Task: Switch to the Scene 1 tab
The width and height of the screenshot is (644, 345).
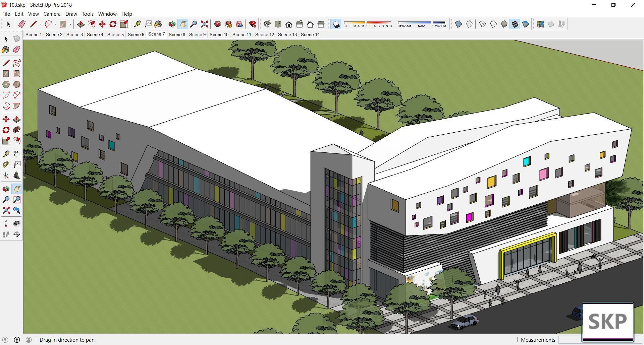Action: (x=34, y=34)
